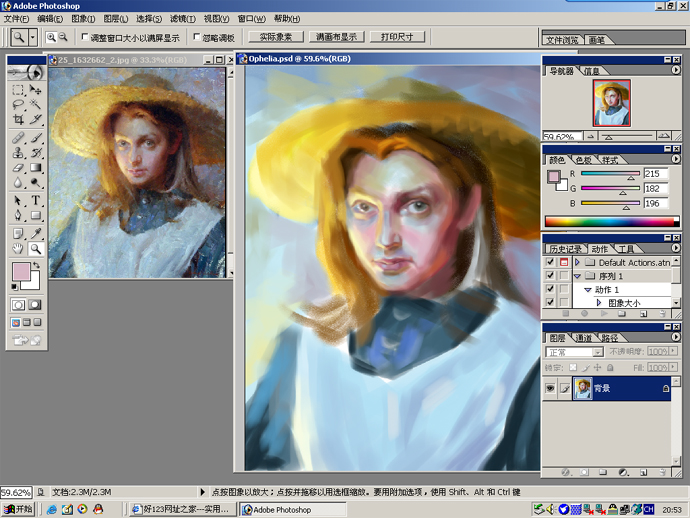Click zoom-out magnifier in options bar
Screen dimensions: 690x518
click(x=63, y=37)
